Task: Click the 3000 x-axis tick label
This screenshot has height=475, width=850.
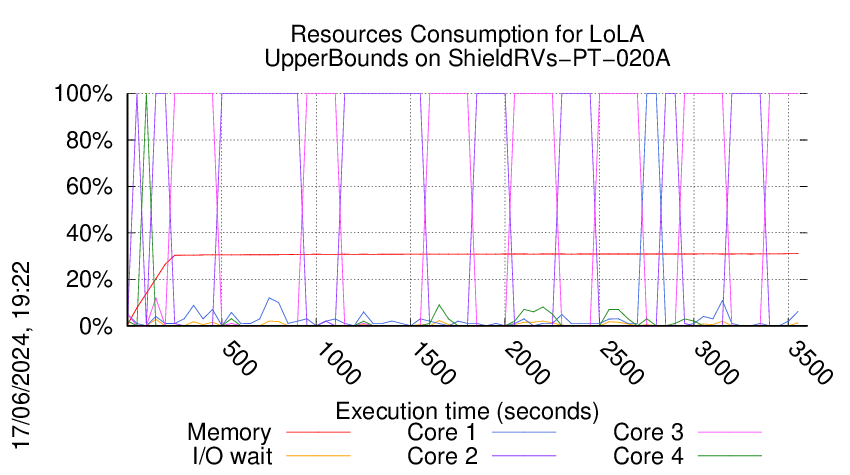Action: pyautogui.click(x=716, y=363)
